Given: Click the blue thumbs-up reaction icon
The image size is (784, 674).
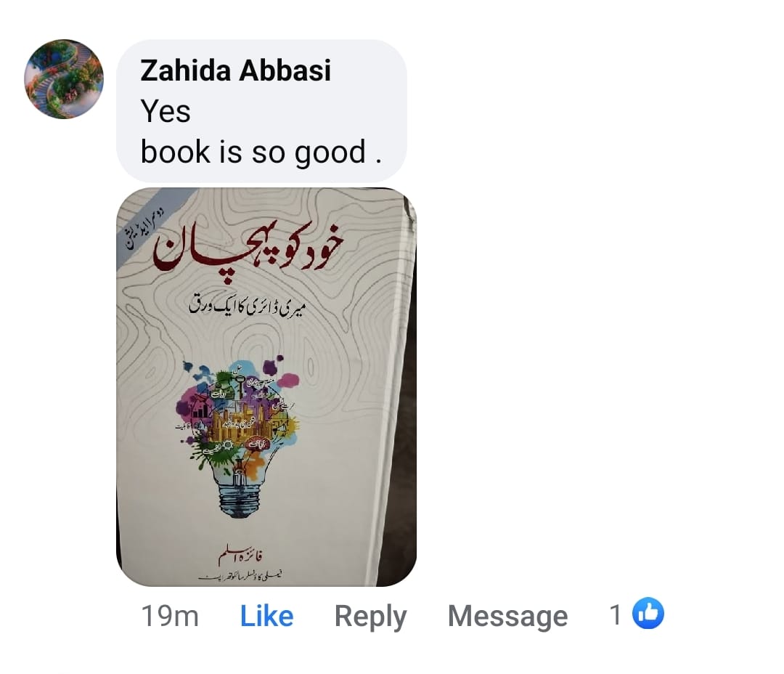Looking at the screenshot, I should coord(648,613).
